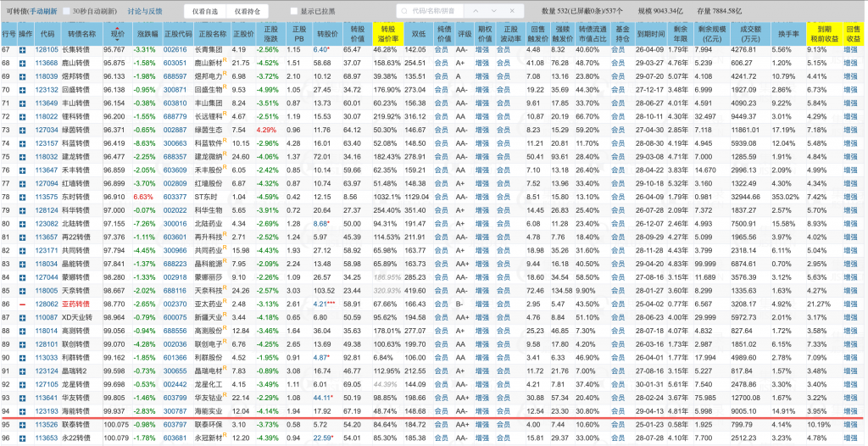Click the R margin icon beside 鹿山新材
Image resolution: width=868 pixels, height=446 pixels.
225,60
